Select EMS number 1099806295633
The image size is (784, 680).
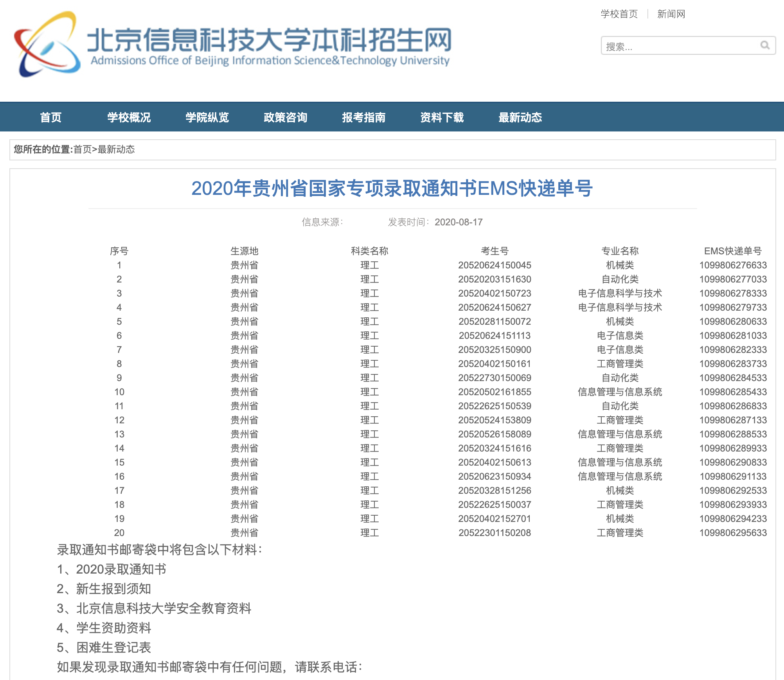point(733,532)
